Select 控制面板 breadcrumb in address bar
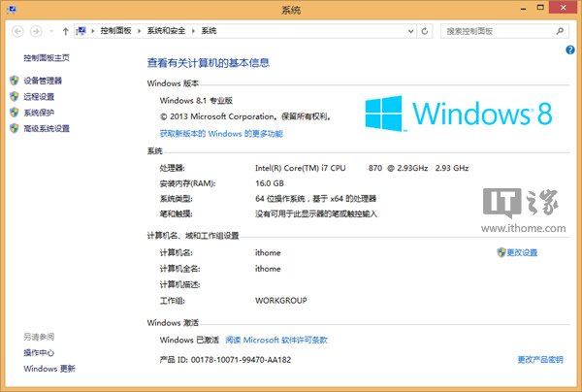The height and width of the screenshot is (392, 582). pos(115,31)
